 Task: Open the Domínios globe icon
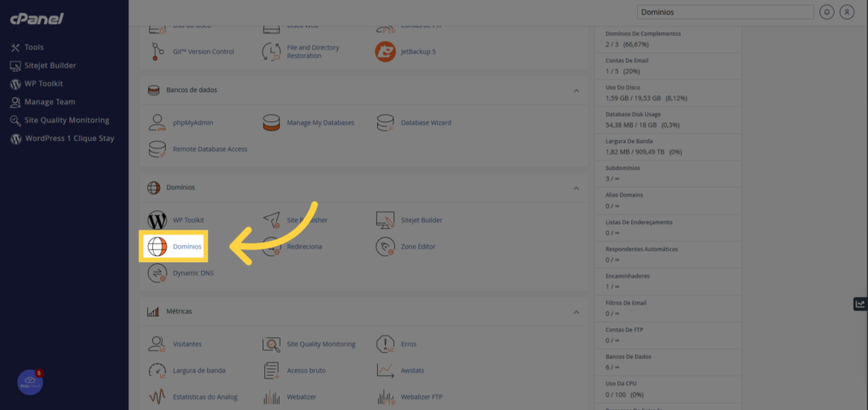(x=157, y=247)
